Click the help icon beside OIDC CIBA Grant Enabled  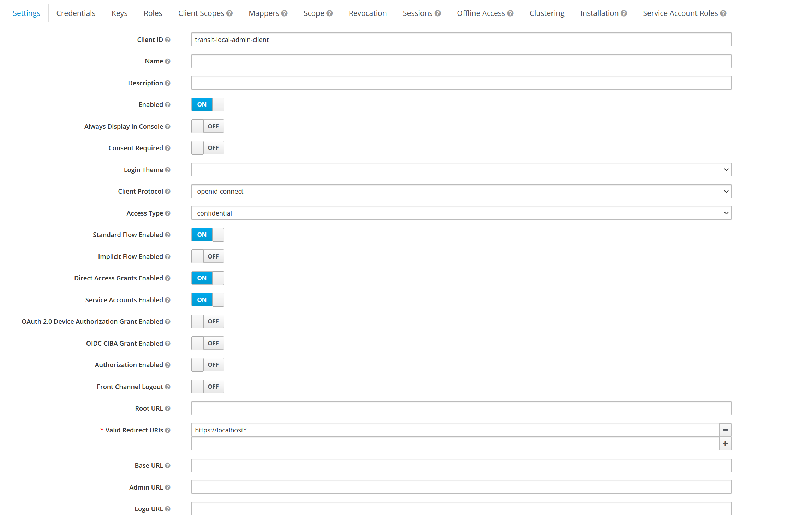click(168, 343)
